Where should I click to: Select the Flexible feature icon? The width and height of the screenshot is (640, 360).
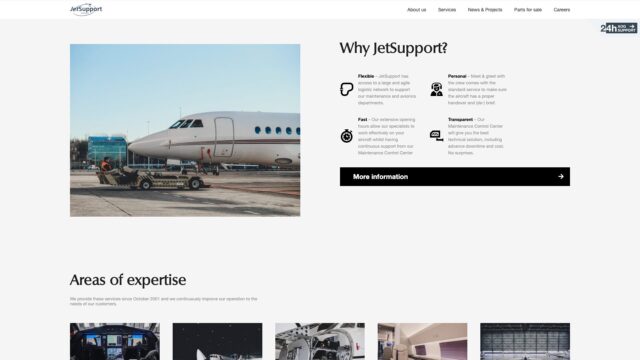pos(347,89)
